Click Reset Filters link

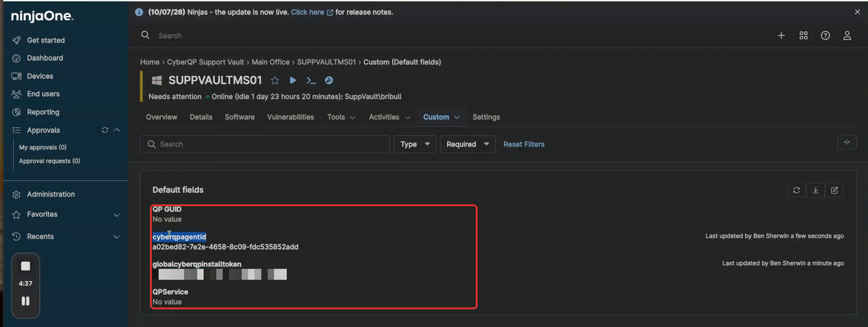524,145
